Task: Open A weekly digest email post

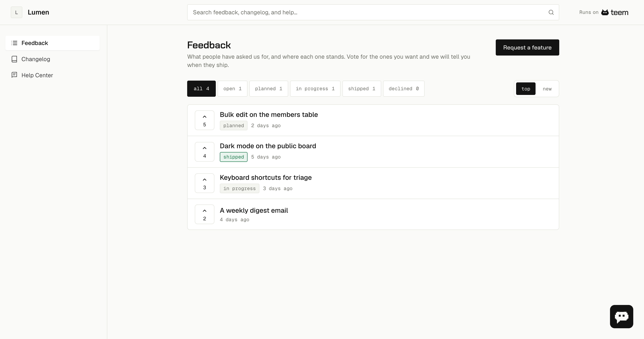Action: click(x=254, y=210)
